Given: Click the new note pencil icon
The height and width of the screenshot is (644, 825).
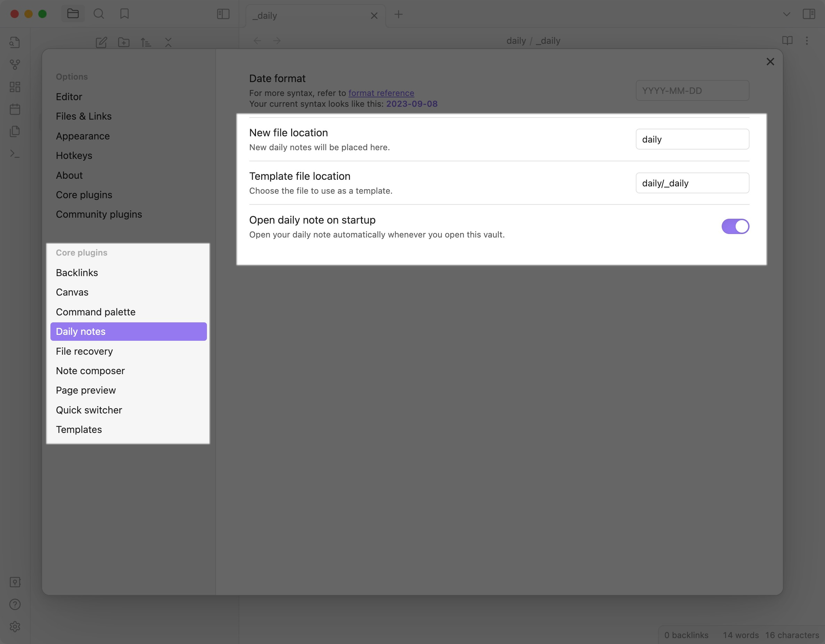Looking at the screenshot, I should [101, 42].
